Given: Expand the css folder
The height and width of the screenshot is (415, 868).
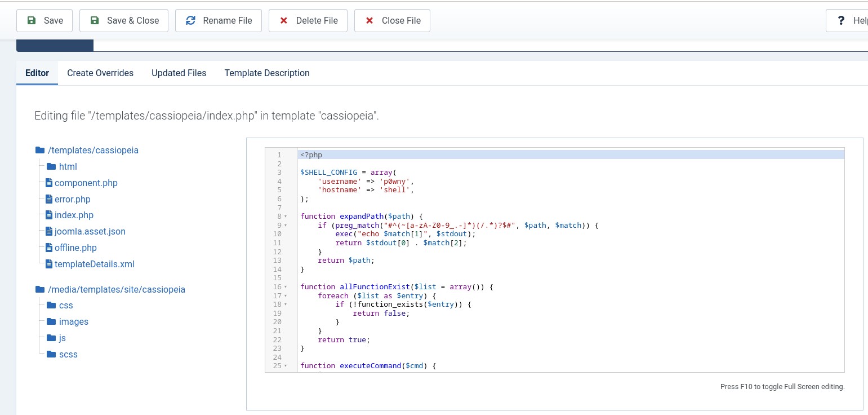Looking at the screenshot, I should pos(66,305).
